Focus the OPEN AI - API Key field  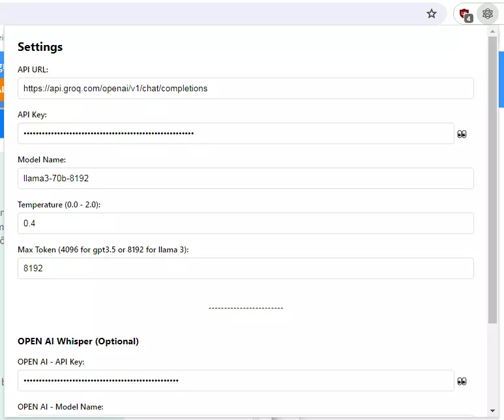point(236,380)
